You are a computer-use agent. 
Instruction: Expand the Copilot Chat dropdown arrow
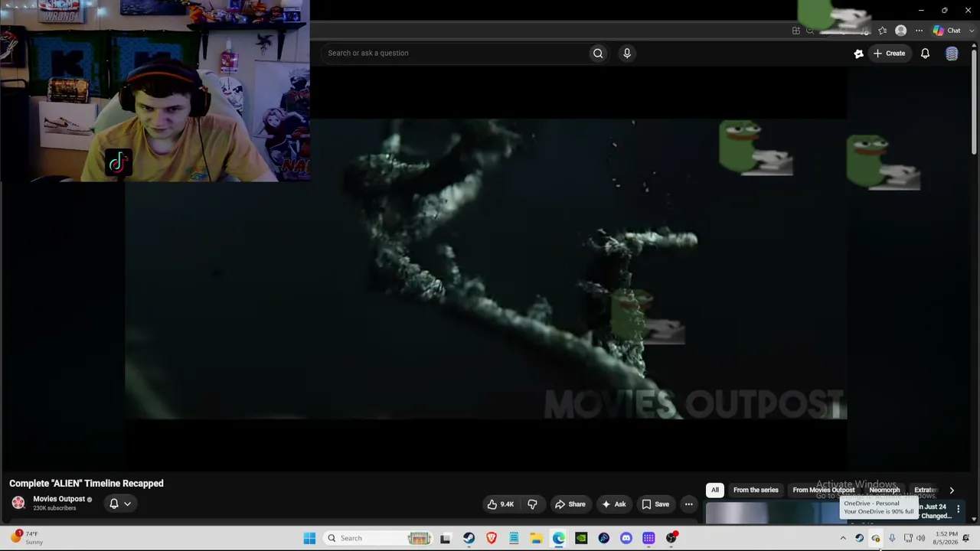972,31
